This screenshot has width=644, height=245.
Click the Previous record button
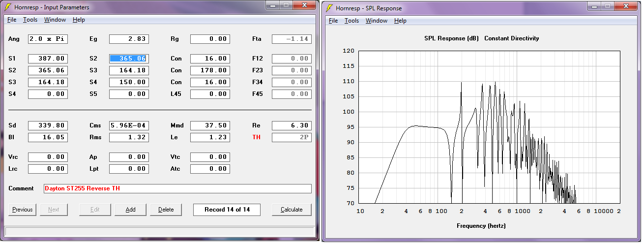point(23,210)
